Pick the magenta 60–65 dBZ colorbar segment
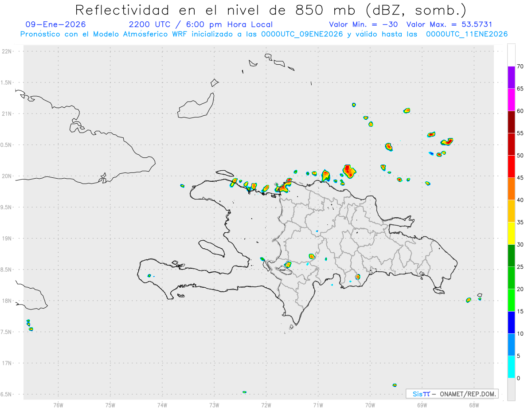Screen dimensions: 532x411 point(511,100)
